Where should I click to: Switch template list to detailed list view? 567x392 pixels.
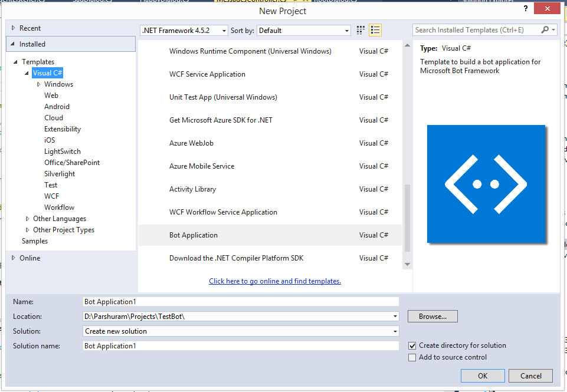pos(375,29)
